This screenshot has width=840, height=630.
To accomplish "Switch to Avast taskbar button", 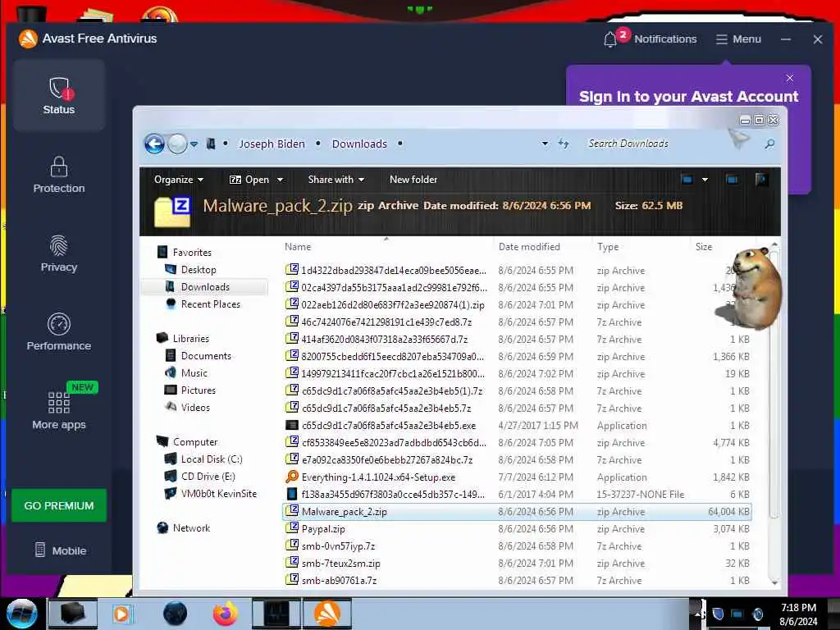I will click(327, 614).
